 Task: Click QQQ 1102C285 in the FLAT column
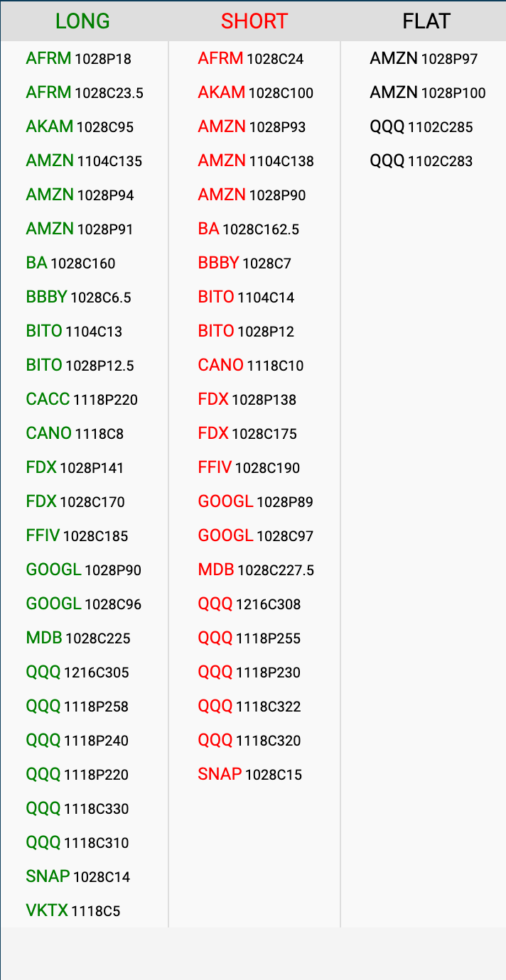coord(421,127)
